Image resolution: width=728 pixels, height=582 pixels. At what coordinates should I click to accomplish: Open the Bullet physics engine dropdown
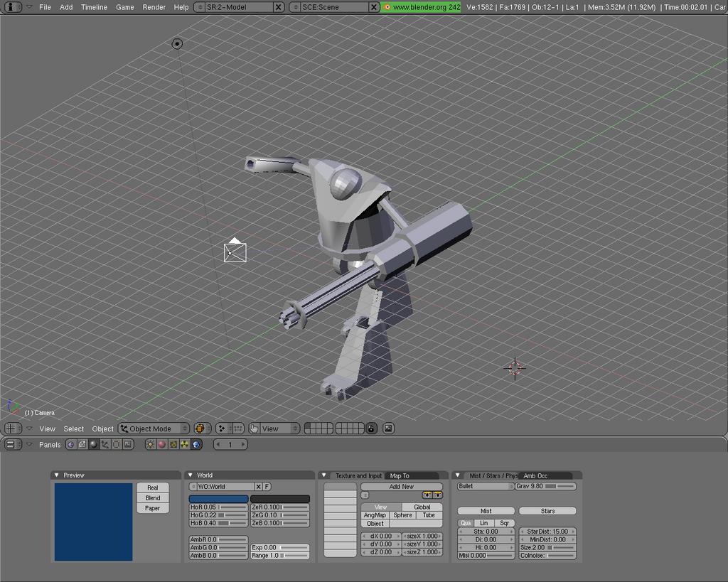pyautogui.click(x=486, y=486)
